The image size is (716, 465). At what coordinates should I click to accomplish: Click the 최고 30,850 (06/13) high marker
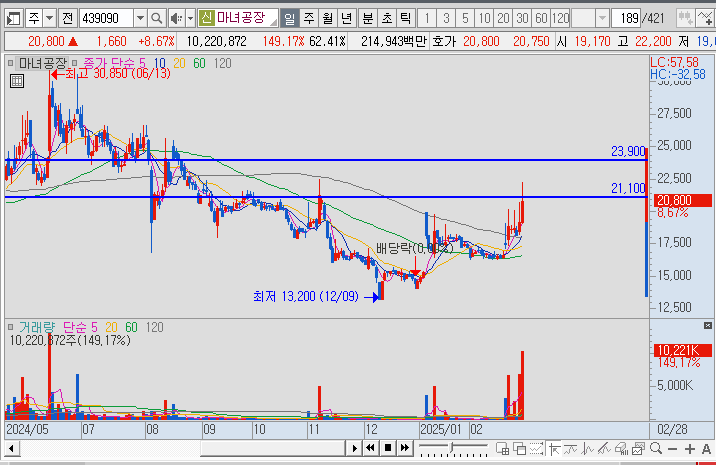pyautogui.click(x=111, y=74)
